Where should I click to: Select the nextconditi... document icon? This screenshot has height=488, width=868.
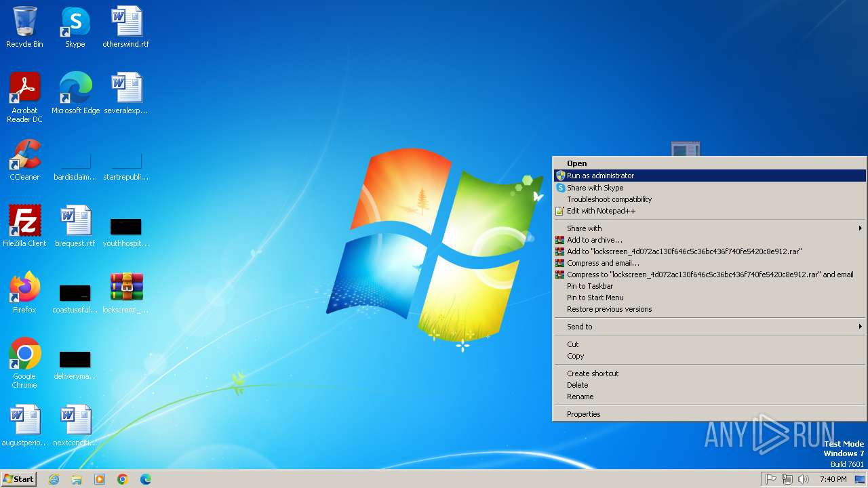coord(75,426)
